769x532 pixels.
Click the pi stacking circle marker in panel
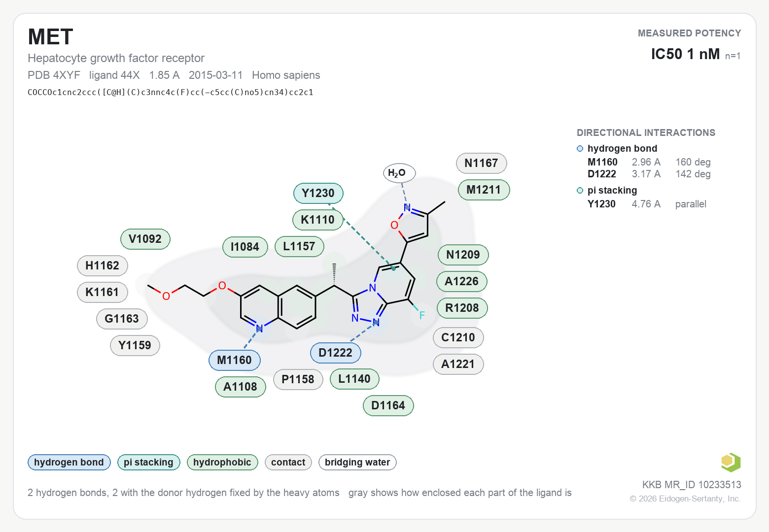pyautogui.click(x=580, y=191)
